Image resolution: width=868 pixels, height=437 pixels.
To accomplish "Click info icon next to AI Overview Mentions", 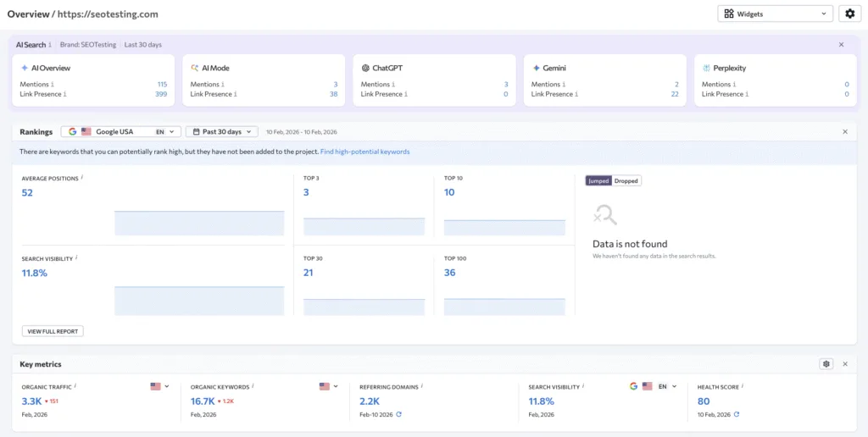I will coord(53,85).
